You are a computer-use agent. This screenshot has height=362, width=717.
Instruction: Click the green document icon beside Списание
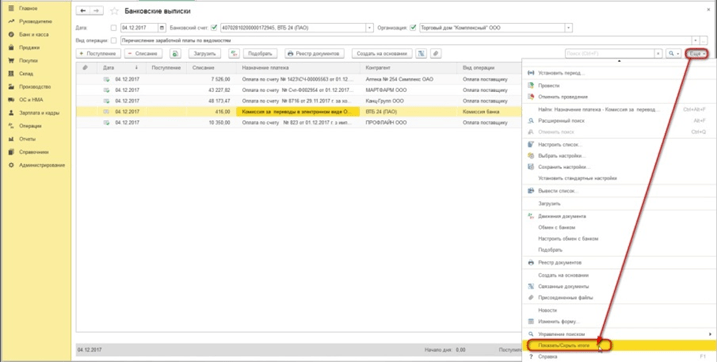point(175,53)
